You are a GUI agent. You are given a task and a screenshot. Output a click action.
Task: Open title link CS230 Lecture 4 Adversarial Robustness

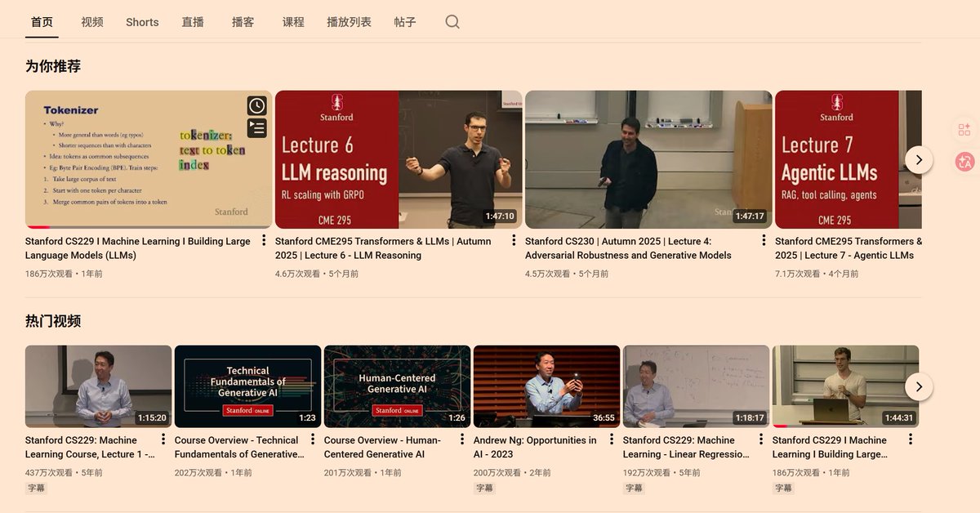[x=628, y=248]
